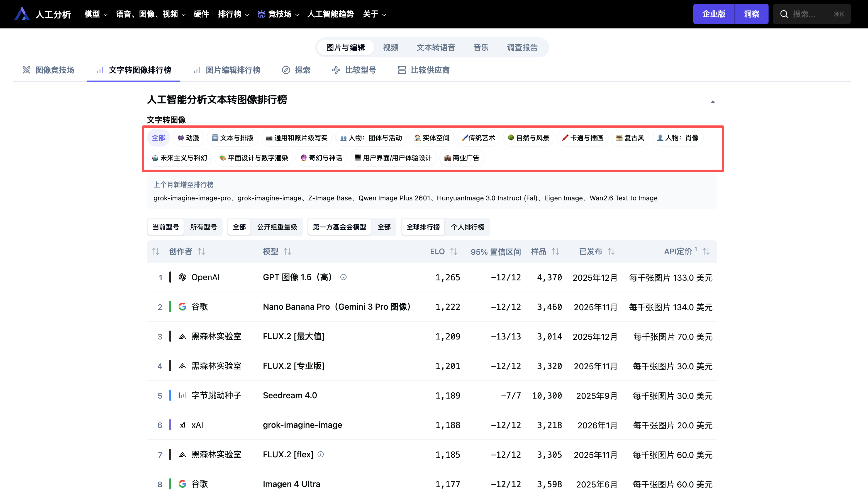Select the 动漫 category chip
This screenshot has height=495, width=868.
point(189,138)
